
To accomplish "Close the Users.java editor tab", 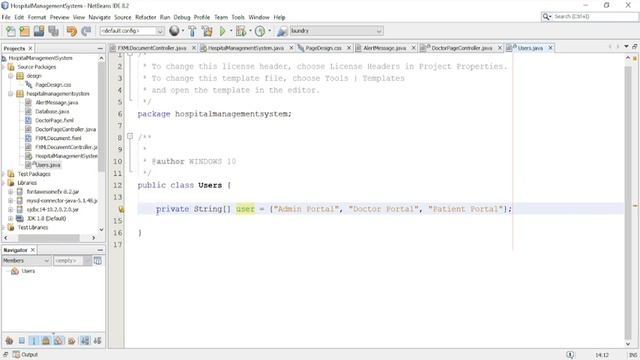I will 551,48.
